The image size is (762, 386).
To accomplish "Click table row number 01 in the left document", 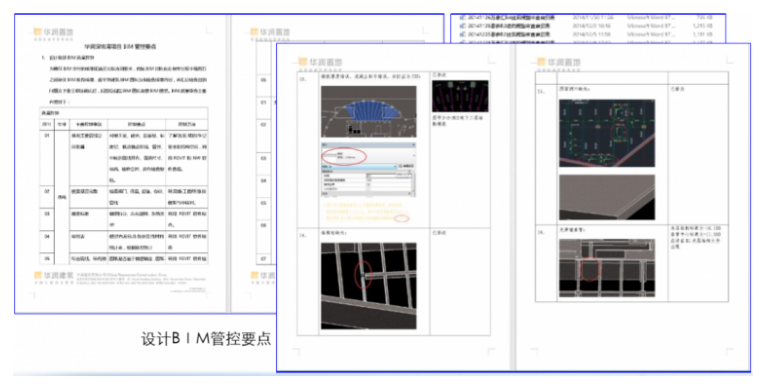I will 47,136.
